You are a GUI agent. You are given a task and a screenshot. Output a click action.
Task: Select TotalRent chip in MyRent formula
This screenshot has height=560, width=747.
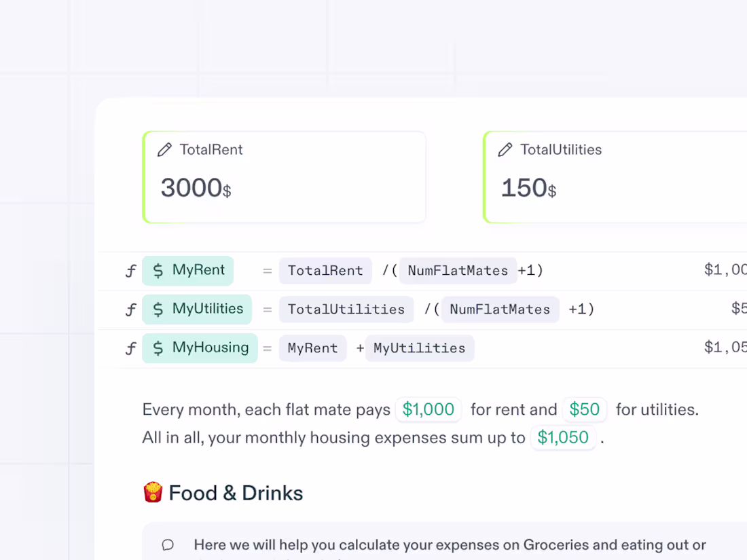pyautogui.click(x=325, y=271)
